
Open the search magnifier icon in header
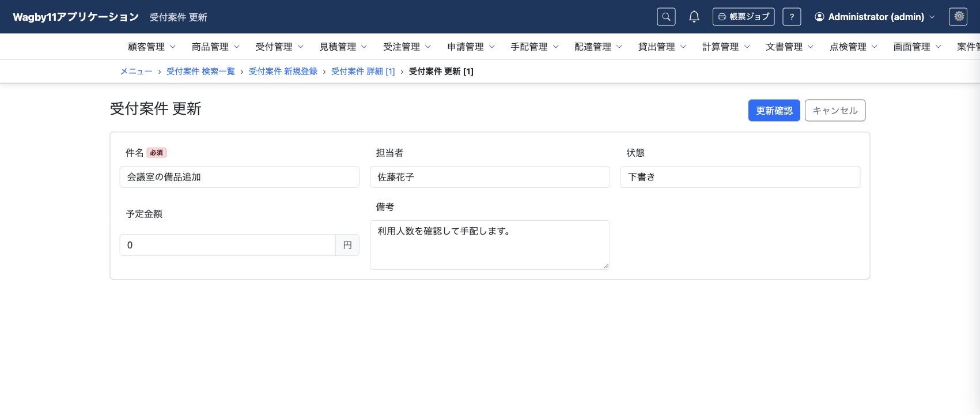(x=666, y=17)
